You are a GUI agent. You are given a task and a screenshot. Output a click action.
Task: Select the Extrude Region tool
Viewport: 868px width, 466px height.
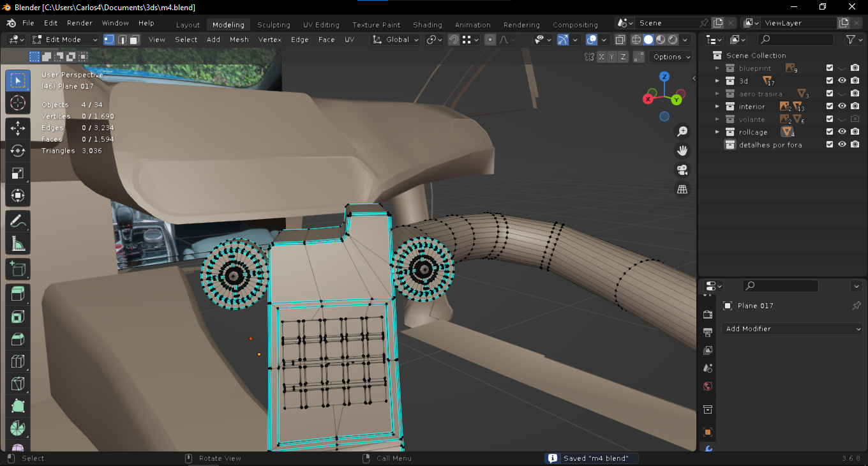click(x=18, y=294)
